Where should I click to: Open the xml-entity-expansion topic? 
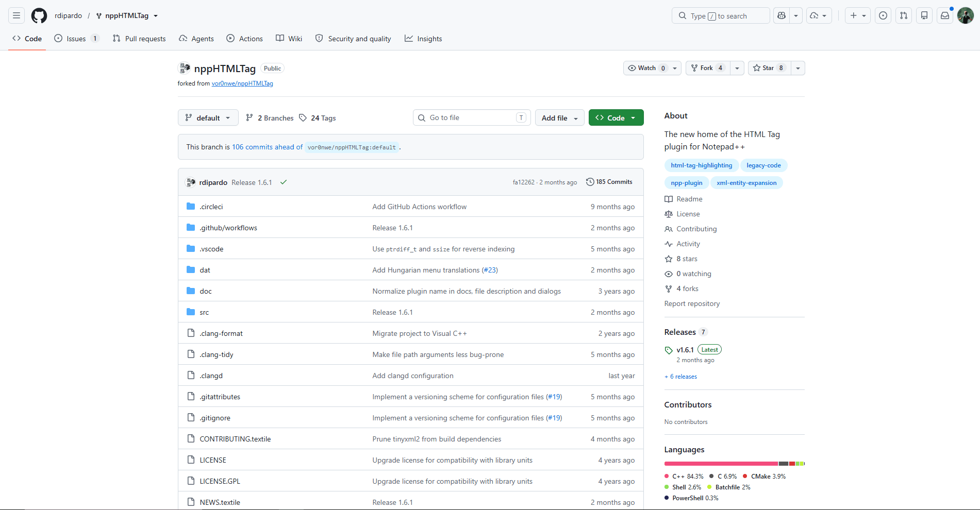746,183
